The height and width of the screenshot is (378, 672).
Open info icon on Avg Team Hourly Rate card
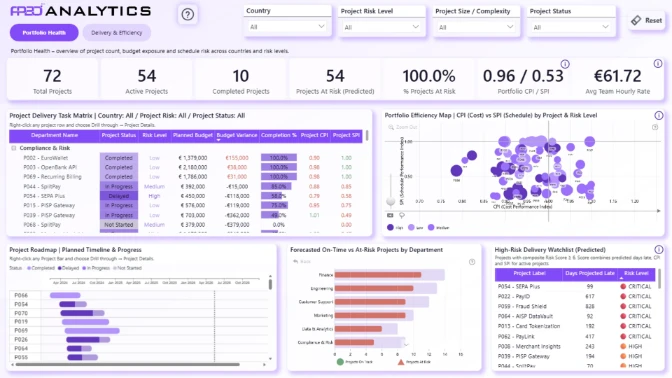coord(658,64)
